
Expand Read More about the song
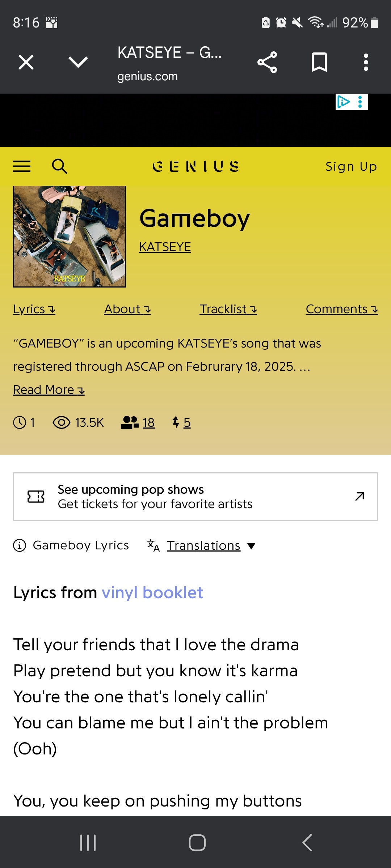(x=49, y=390)
